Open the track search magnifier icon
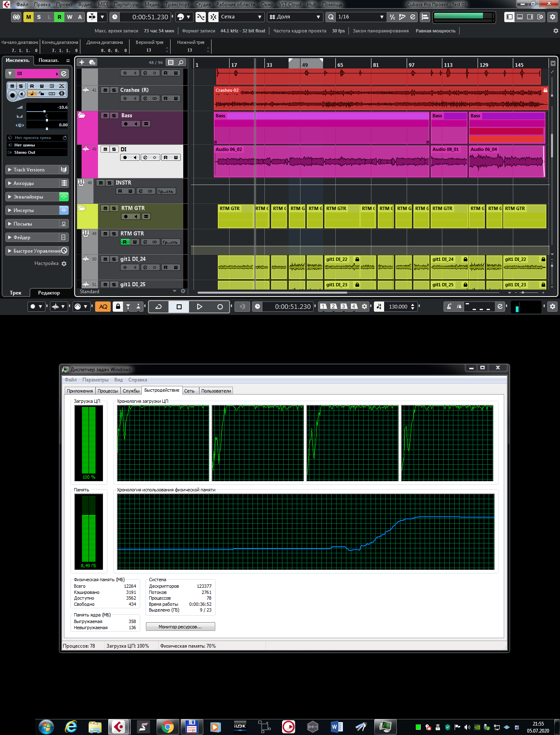Image resolution: width=560 pixels, height=735 pixels. 181,62
